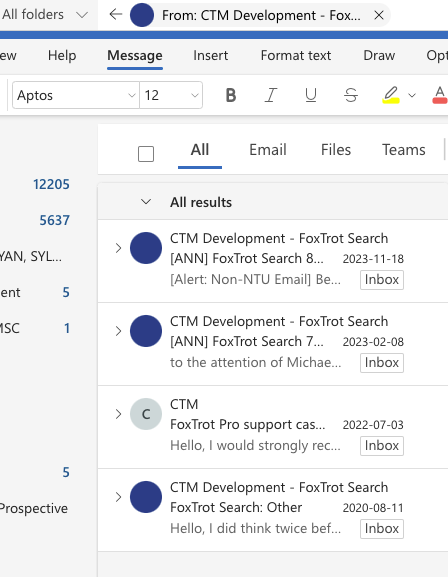Click sender avatar of 2023-11-18 email
The width and height of the screenshot is (448, 577).
[146, 248]
